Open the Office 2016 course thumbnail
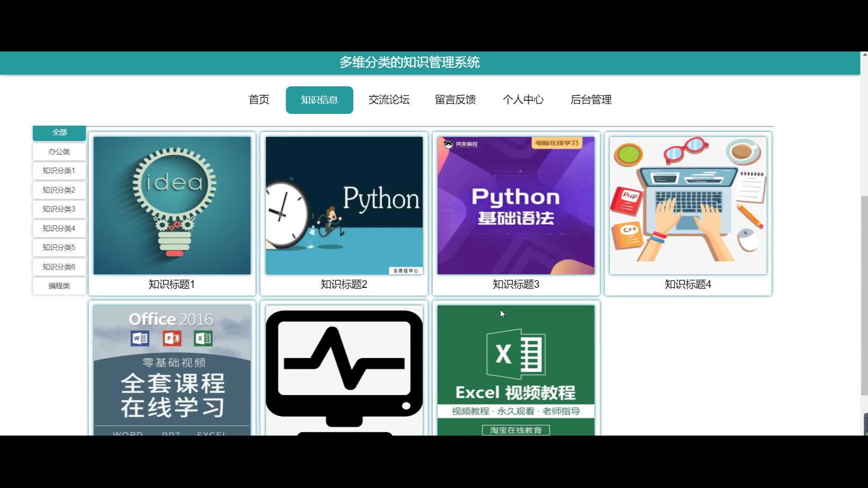This screenshot has width=868, height=488. 172,370
